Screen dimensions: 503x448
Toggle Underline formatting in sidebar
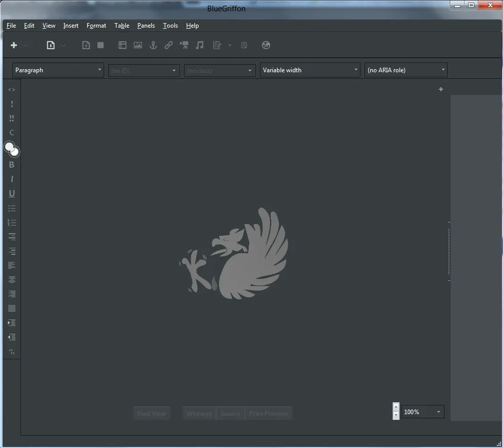tap(12, 193)
